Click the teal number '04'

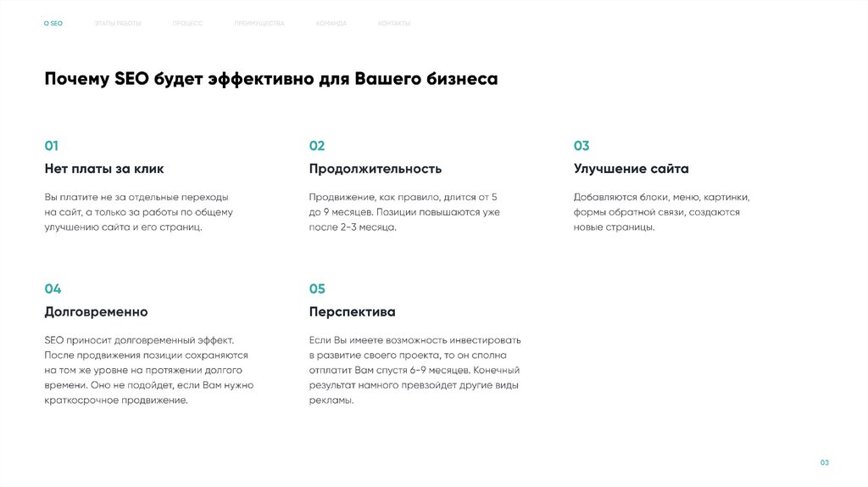pyautogui.click(x=53, y=288)
